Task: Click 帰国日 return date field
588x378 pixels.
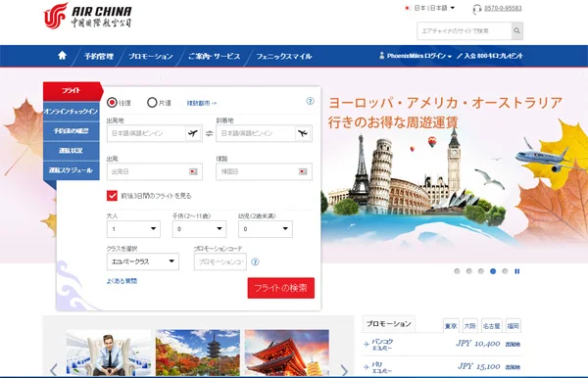Action: click(x=264, y=171)
